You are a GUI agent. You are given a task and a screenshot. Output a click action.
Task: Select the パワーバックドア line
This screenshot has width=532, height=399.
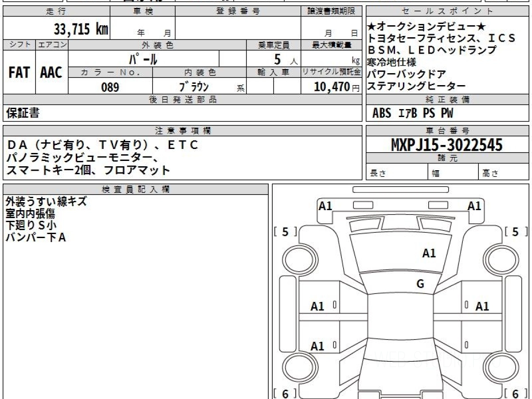[x=407, y=74]
